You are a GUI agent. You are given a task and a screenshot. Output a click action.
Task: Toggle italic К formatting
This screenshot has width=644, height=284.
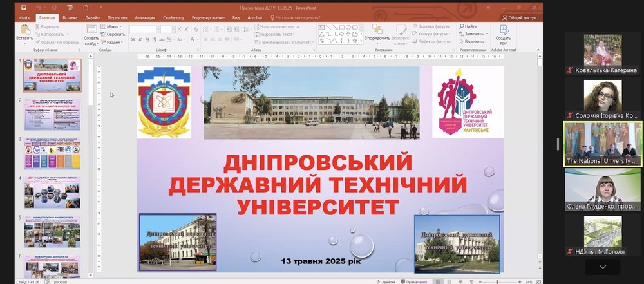tap(140, 39)
